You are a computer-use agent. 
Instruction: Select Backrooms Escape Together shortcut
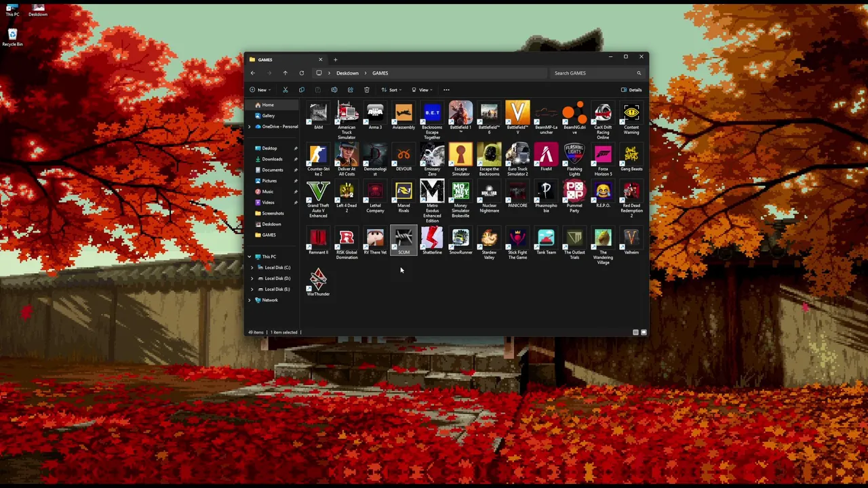click(432, 121)
